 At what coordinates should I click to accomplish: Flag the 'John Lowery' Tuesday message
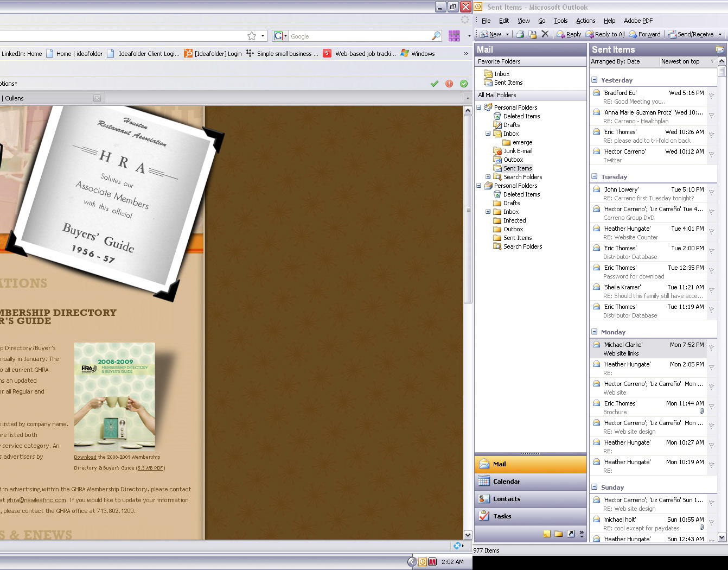pyautogui.click(x=711, y=193)
